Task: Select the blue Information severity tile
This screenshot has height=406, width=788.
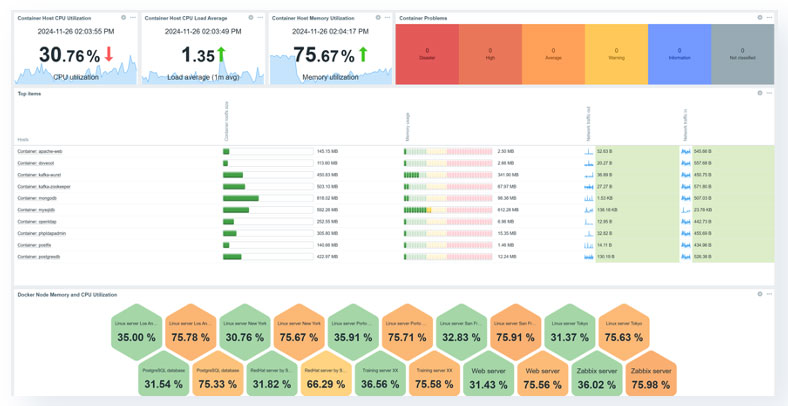Action: tap(679, 54)
